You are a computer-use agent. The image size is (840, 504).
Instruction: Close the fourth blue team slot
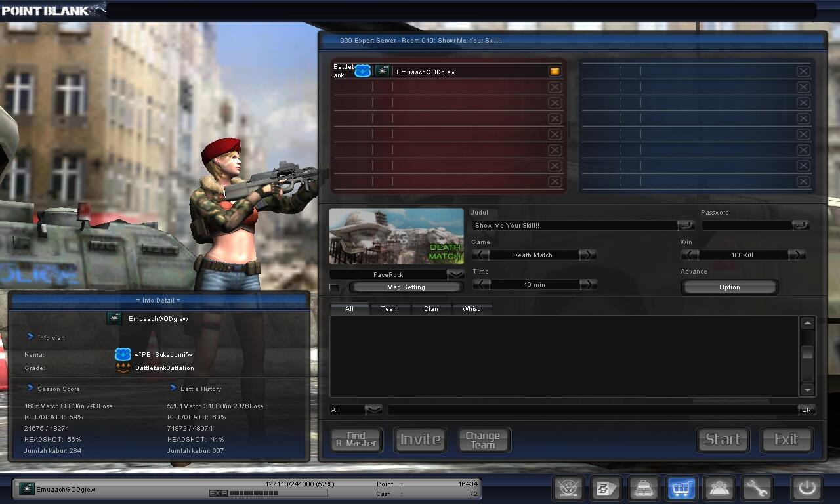(803, 119)
